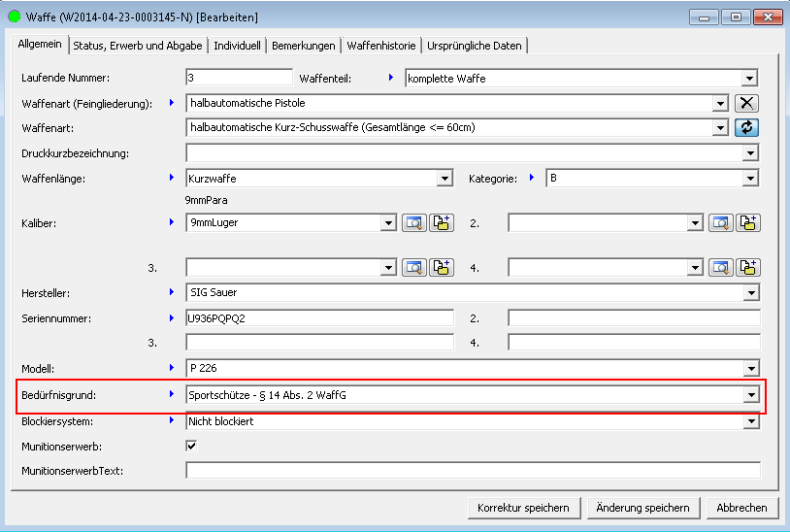Viewport: 790px width, 532px height.
Task: Click the blue refresh icon beside Waffenart
Action: coord(745,127)
